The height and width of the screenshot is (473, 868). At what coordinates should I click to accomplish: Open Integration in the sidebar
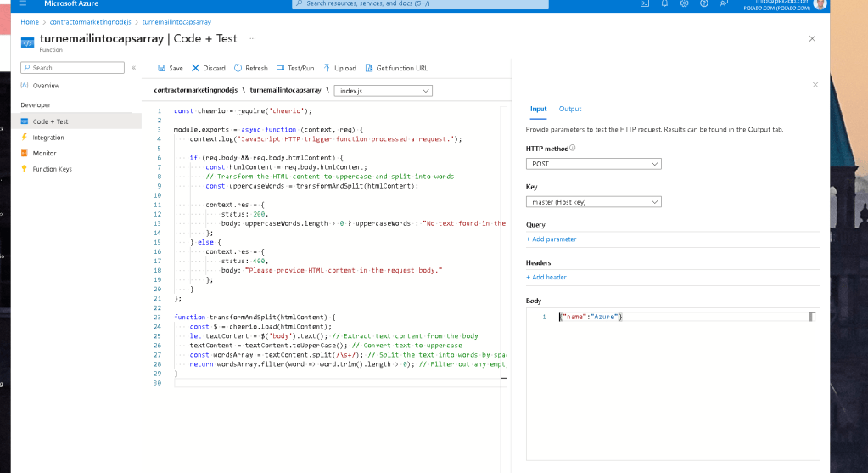(48, 138)
